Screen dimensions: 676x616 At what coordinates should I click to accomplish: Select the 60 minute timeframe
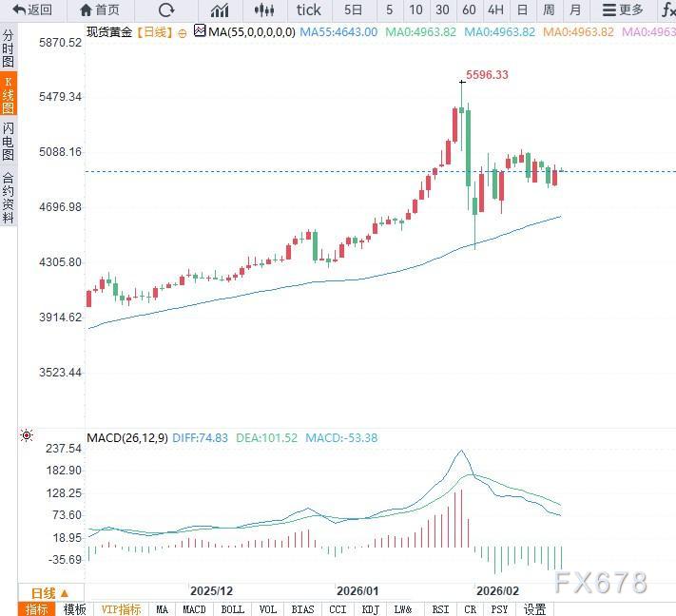[x=469, y=10]
